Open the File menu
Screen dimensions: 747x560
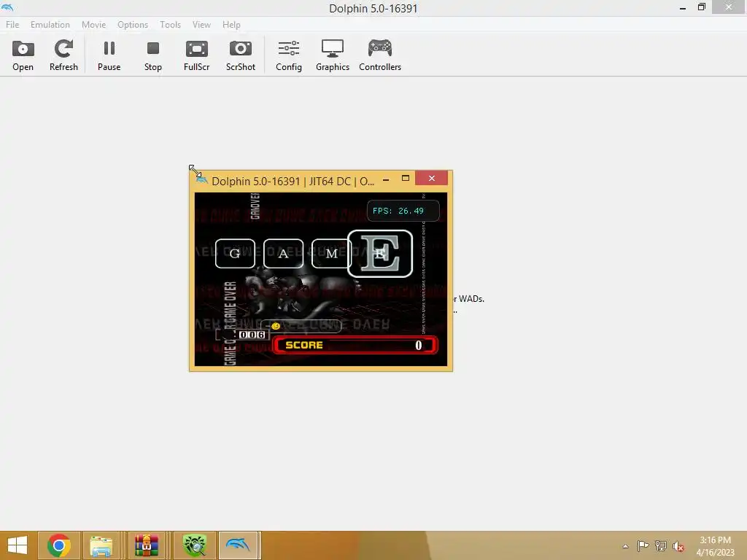12,25
